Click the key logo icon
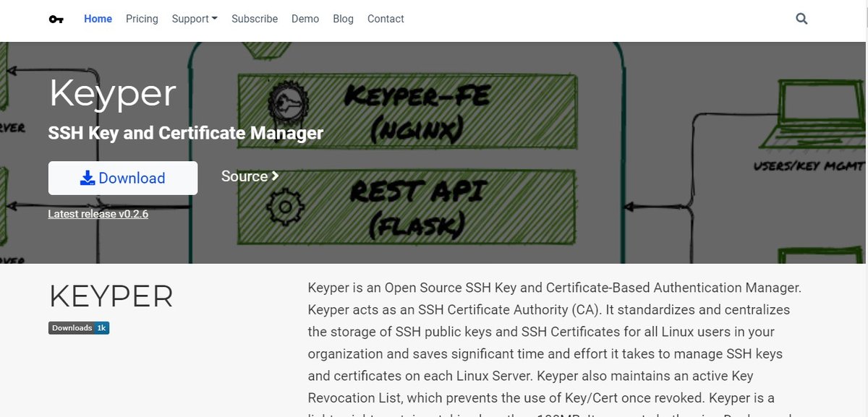This screenshot has height=417, width=868. point(56,19)
